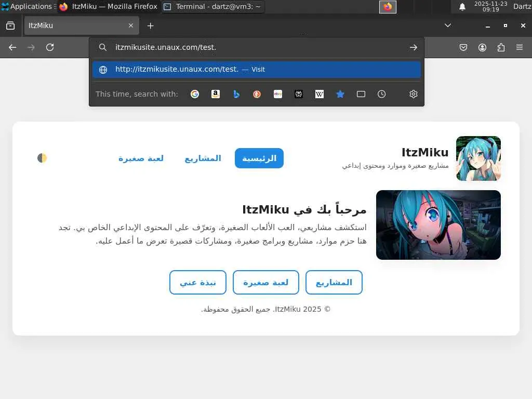Toggle dark mode half-moon button
The image size is (532, 399).
(42, 158)
